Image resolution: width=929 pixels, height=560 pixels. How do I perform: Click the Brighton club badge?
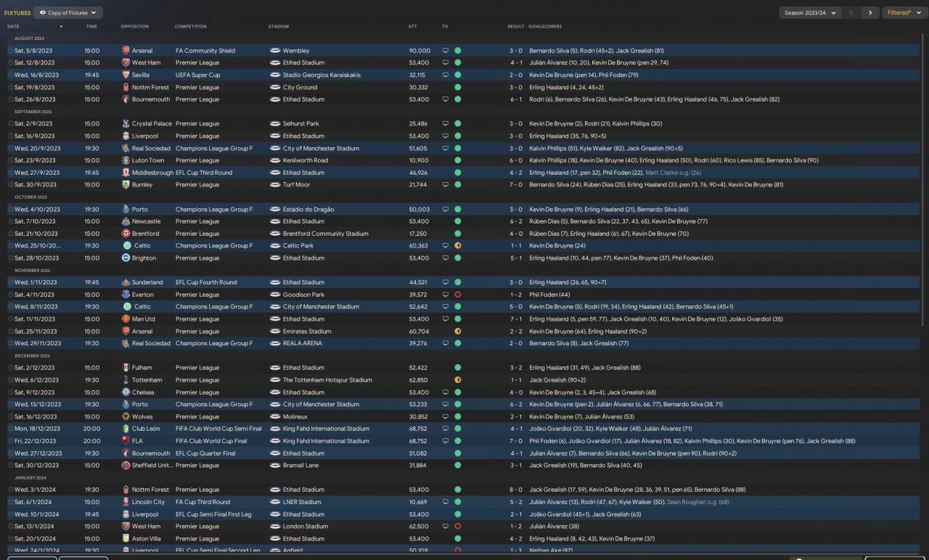click(x=126, y=258)
